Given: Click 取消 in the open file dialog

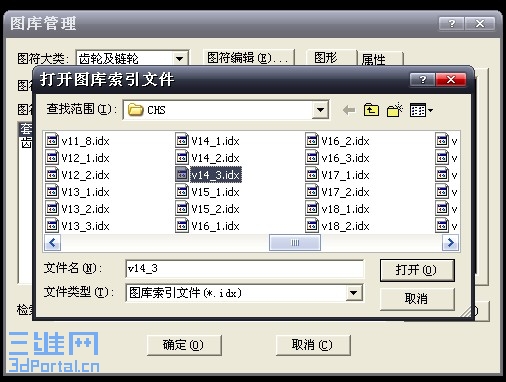Looking at the screenshot, I should coord(417,299).
